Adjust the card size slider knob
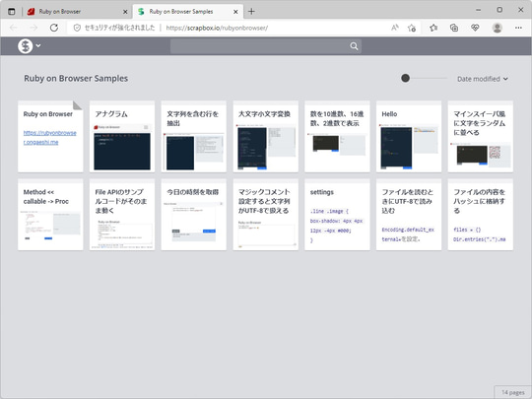 405,79
